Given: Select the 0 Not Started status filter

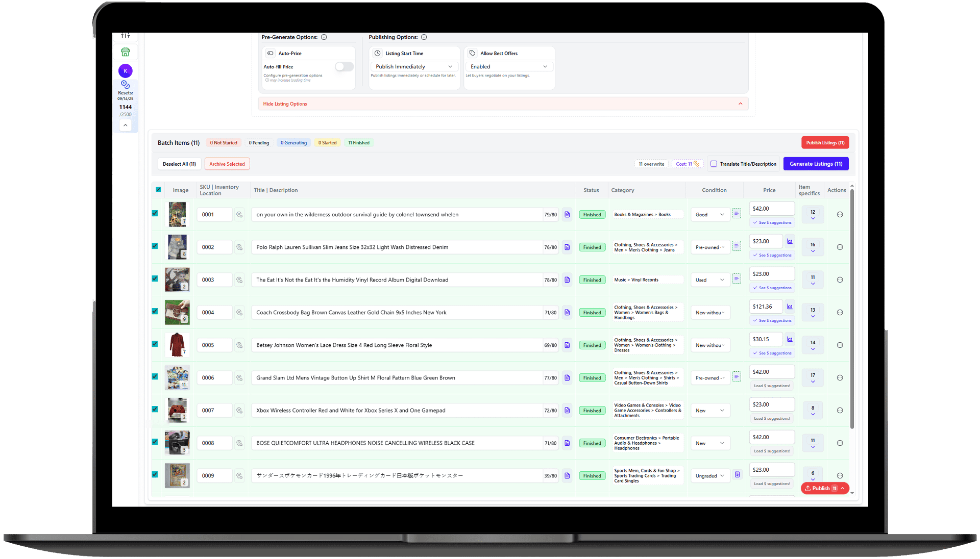Looking at the screenshot, I should 223,142.
